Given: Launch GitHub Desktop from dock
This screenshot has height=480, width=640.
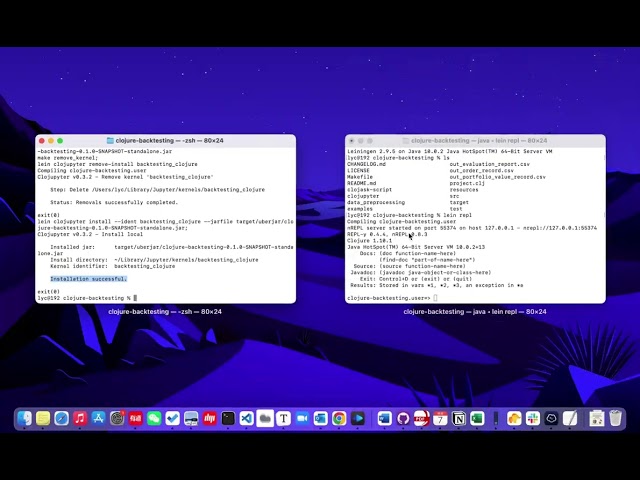Looking at the screenshot, I should 403,418.
